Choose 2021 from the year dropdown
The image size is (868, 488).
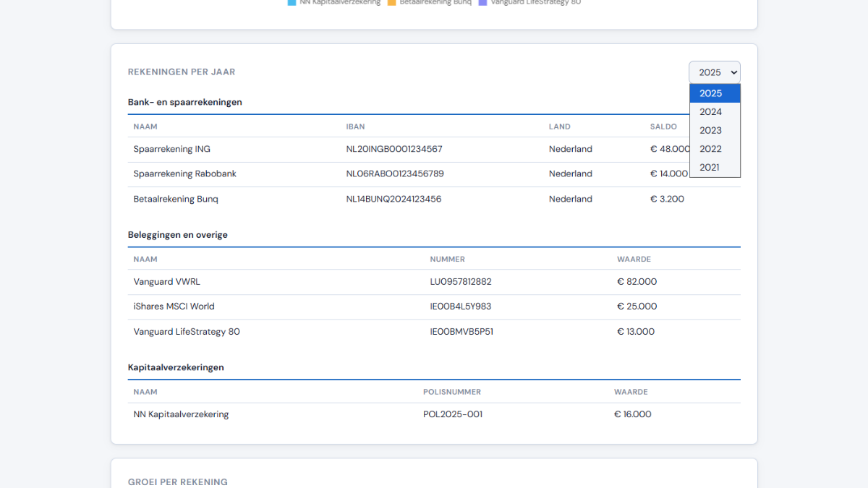(x=714, y=167)
